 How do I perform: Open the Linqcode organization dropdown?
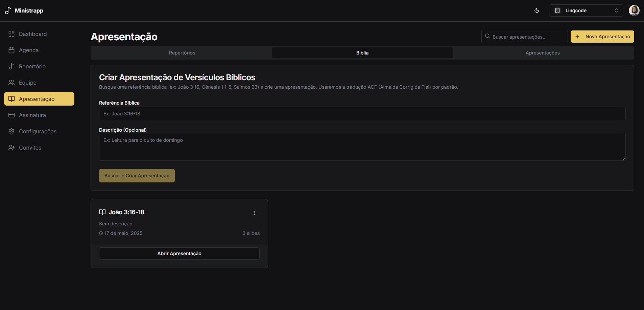[586, 10]
